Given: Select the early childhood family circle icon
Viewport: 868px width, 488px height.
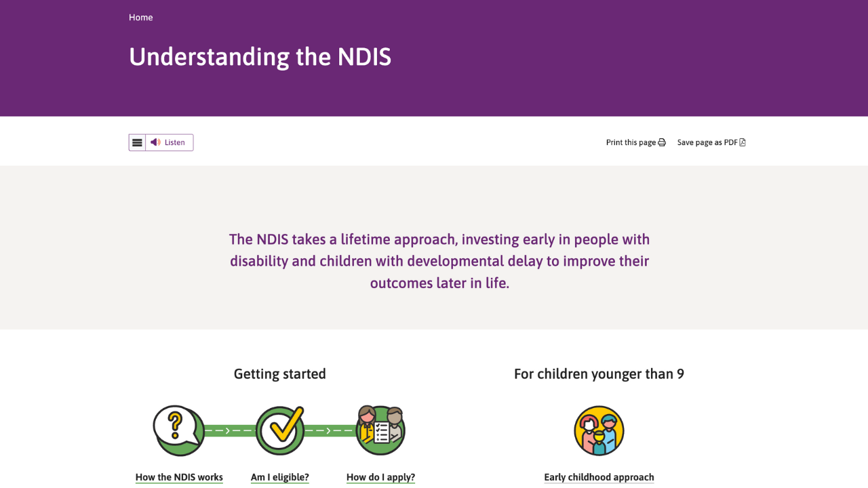Looking at the screenshot, I should point(599,430).
